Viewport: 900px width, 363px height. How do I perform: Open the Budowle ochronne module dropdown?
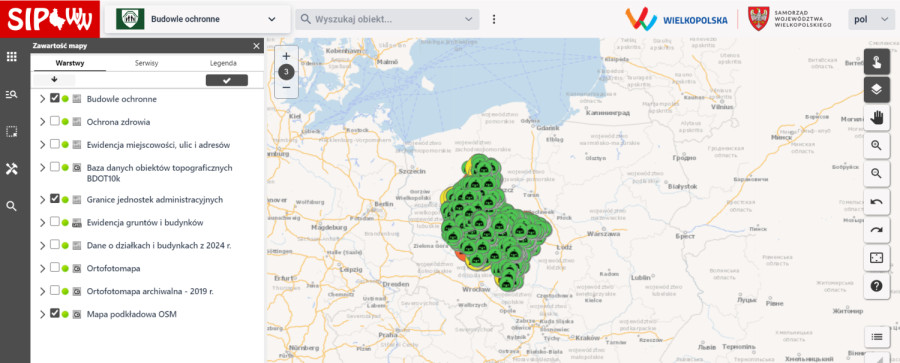click(197, 19)
